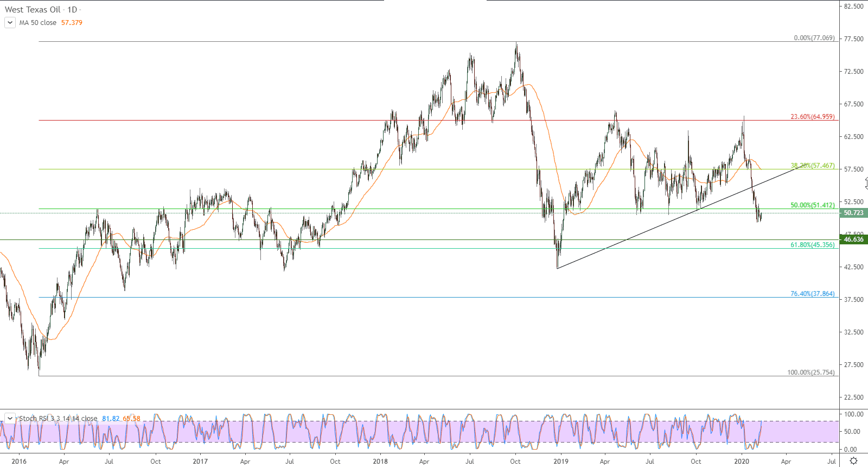The width and height of the screenshot is (868, 467).
Task: Click the 2016 time axis label
Action: coord(19,462)
